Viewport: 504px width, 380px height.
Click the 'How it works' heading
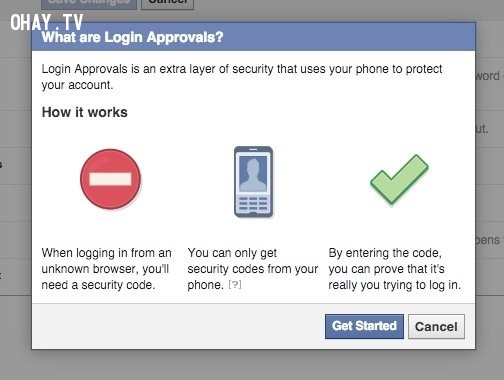[85, 112]
